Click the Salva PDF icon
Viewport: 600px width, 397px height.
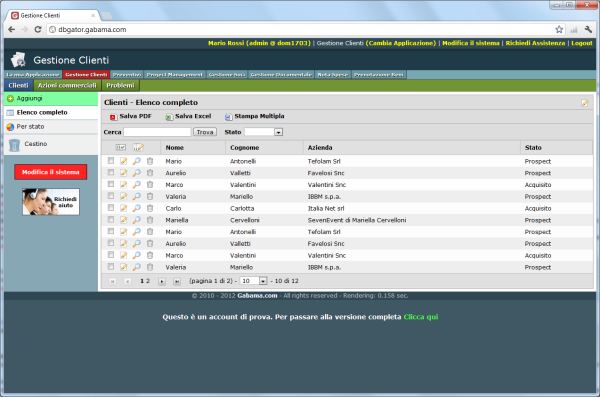pyautogui.click(x=113, y=117)
